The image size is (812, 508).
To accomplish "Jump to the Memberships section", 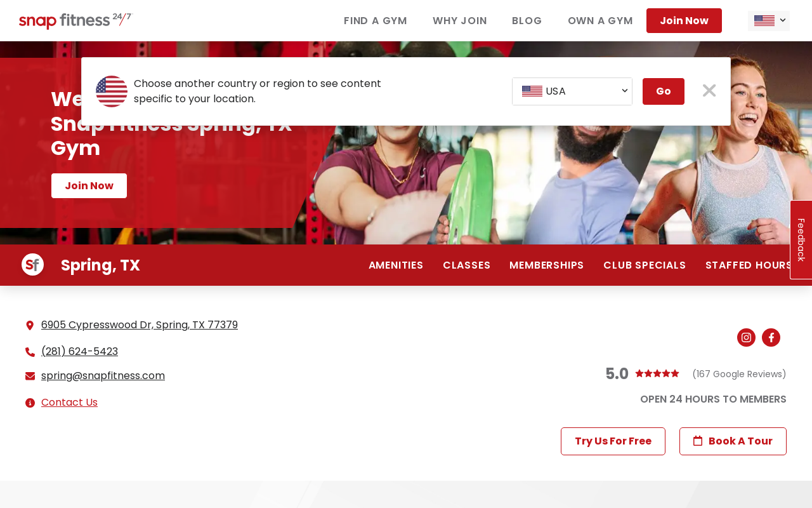I will click(x=547, y=265).
